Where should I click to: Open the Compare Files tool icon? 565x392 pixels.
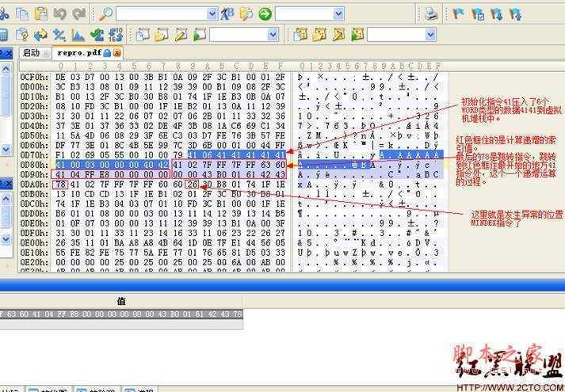22,35
